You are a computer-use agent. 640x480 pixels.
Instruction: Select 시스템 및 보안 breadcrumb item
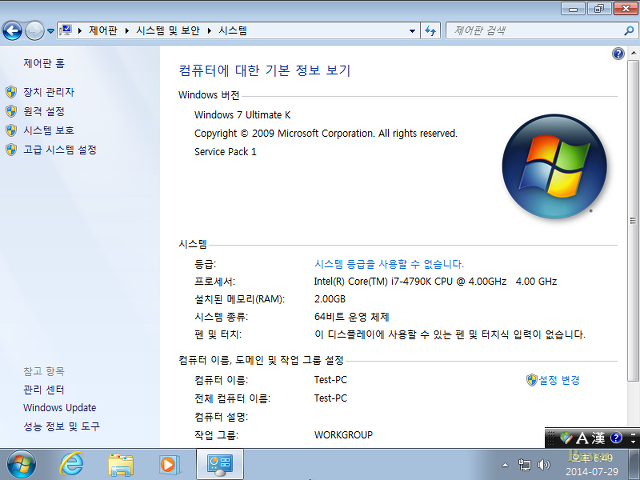click(x=168, y=31)
